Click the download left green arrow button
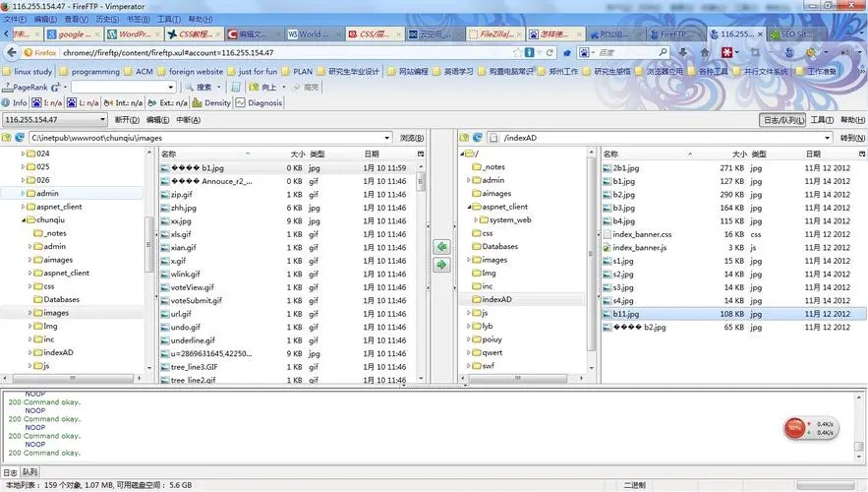Screen dimensions: 868x492 [x=441, y=247]
